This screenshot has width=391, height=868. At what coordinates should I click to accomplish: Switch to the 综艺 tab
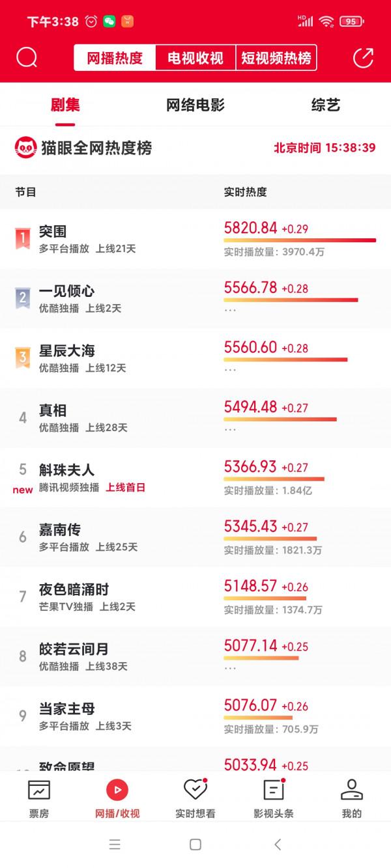pyautogui.click(x=325, y=104)
